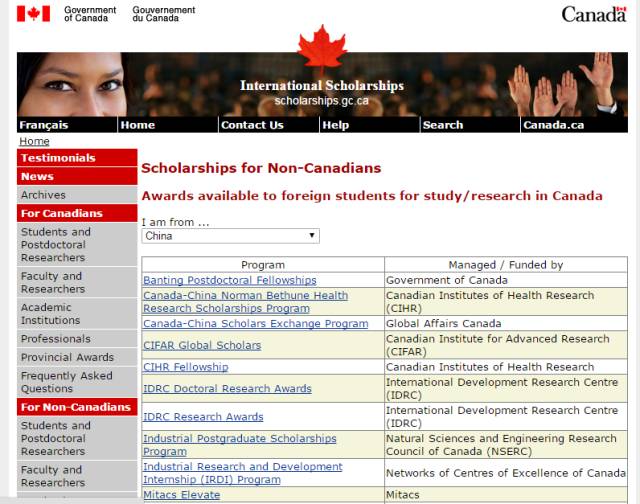Open Frequently Asked Questions in the sidebar
The image size is (640, 504).
77,382
